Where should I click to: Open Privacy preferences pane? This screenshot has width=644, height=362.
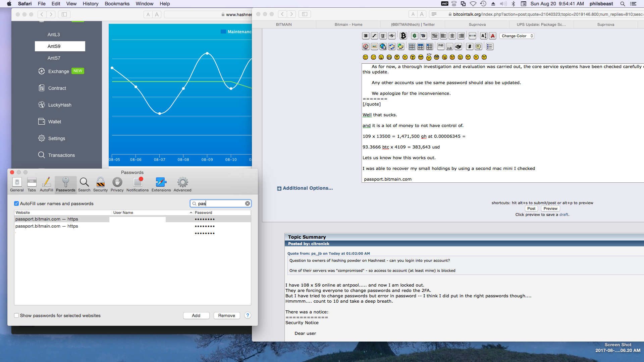click(x=117, y=185)
